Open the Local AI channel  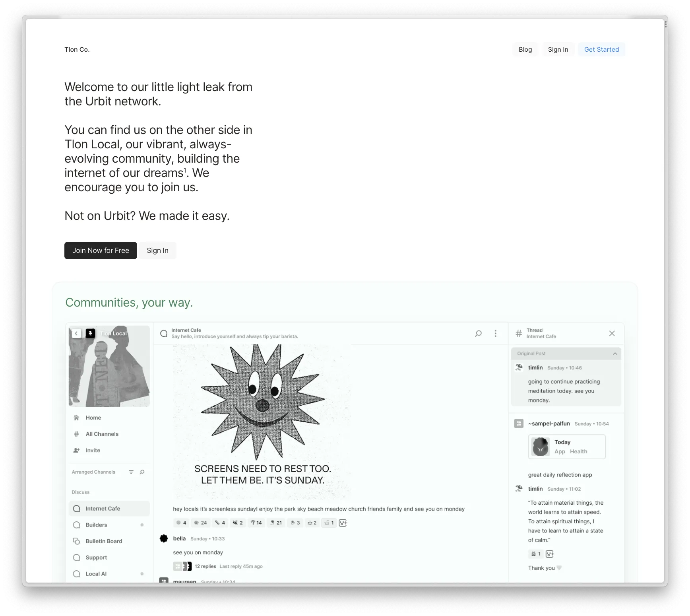click(x=109, y=574)
